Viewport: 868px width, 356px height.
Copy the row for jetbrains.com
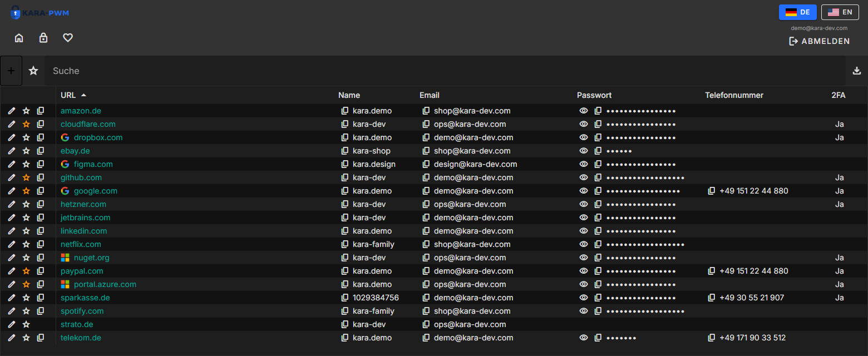click(41, 217)
